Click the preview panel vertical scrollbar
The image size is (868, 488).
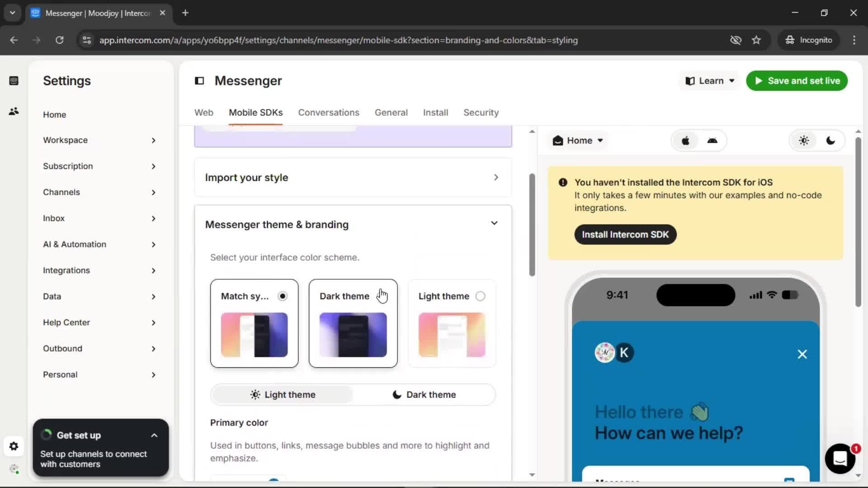pyautogui.click(x=858, y=222)
